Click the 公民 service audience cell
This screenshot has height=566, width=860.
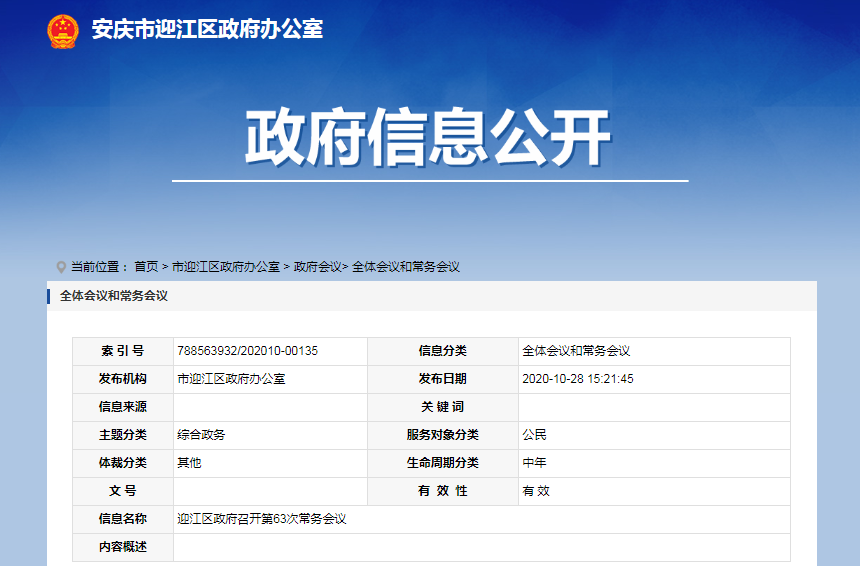pyautogui.click(x=654, y=435)
